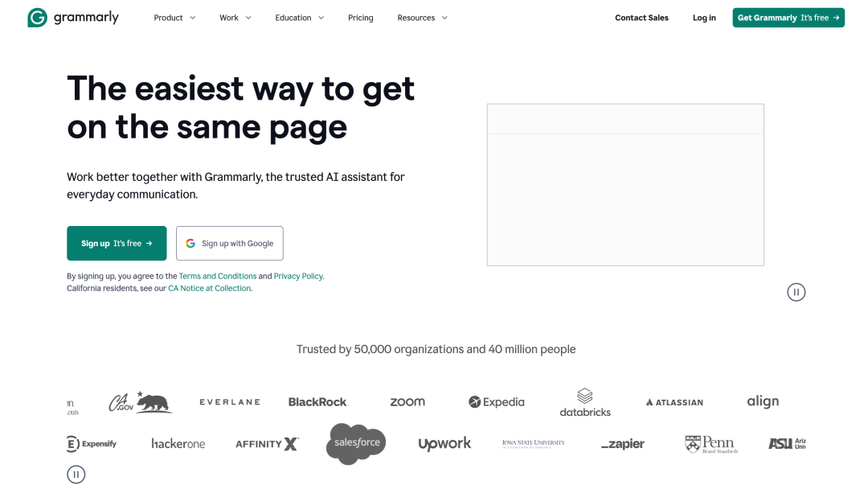
Task: Click the Grammarly logo icon
Action: [x=37, y=18]
